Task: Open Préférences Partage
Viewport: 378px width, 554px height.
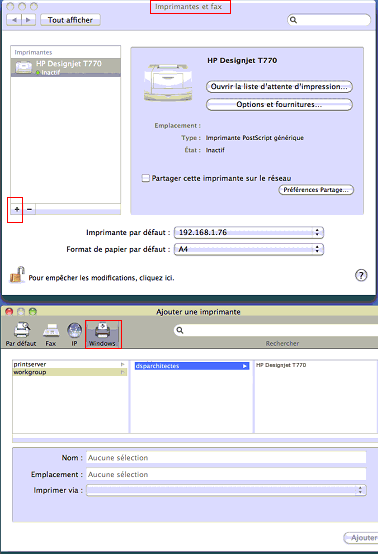Action: click(x=316, y=190)
